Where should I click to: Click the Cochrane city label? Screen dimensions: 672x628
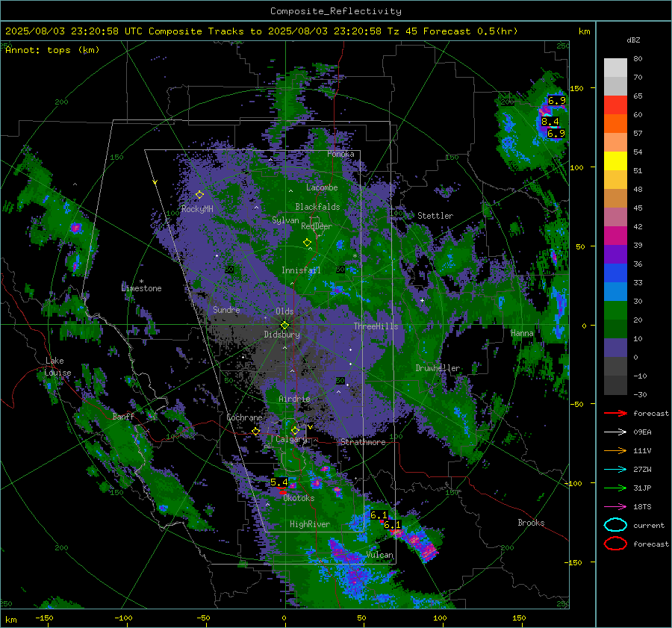tap(244, 417)
